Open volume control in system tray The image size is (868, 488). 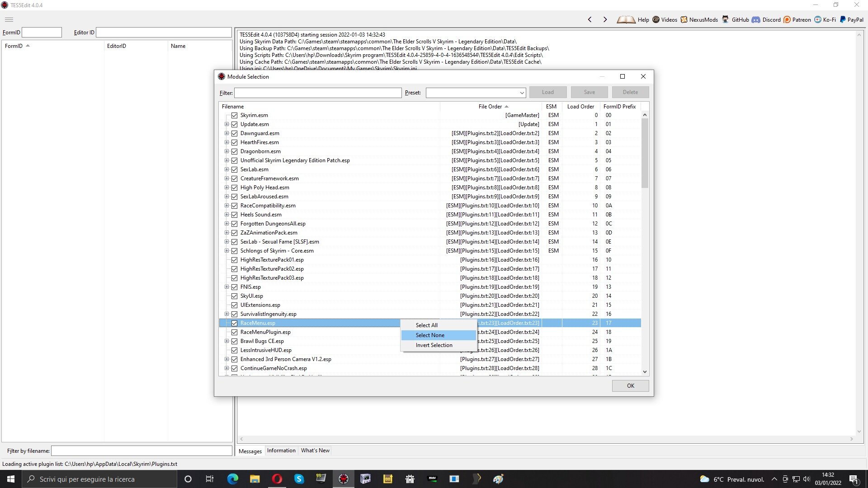coord(807,479)
